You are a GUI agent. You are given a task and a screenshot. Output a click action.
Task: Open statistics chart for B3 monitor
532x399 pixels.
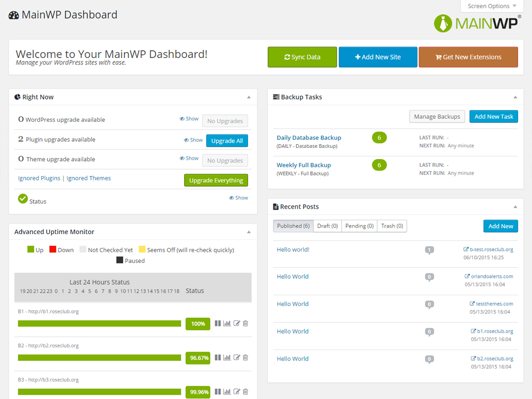[227, 392]
